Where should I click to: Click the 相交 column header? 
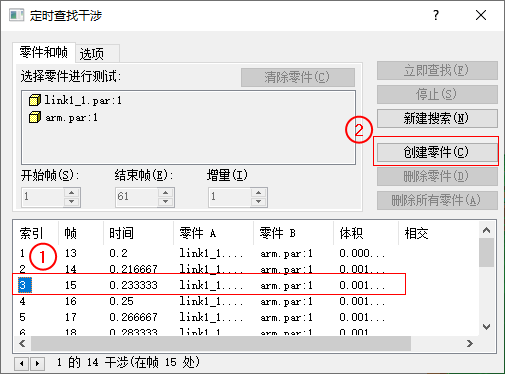click(x=439, y=233)
